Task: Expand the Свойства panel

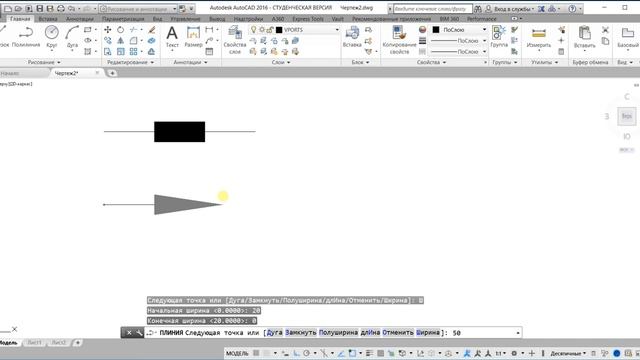Action: point(431,62)
